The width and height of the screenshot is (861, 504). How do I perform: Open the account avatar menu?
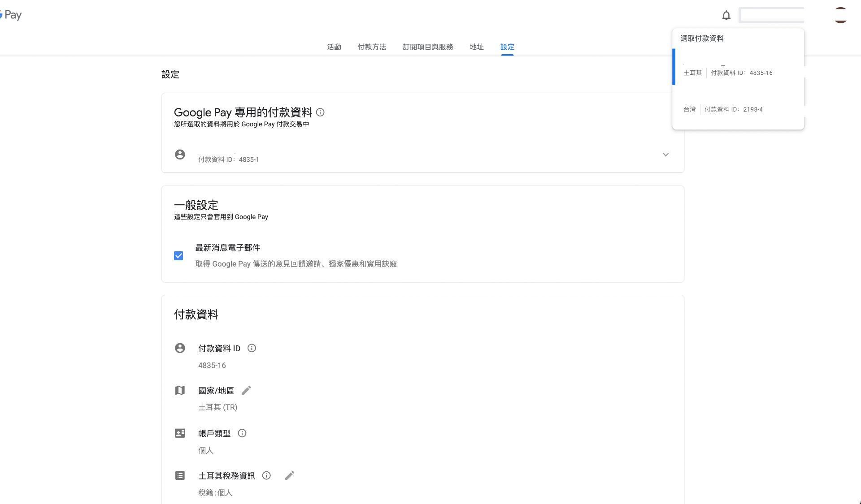[x=841, y=15]
